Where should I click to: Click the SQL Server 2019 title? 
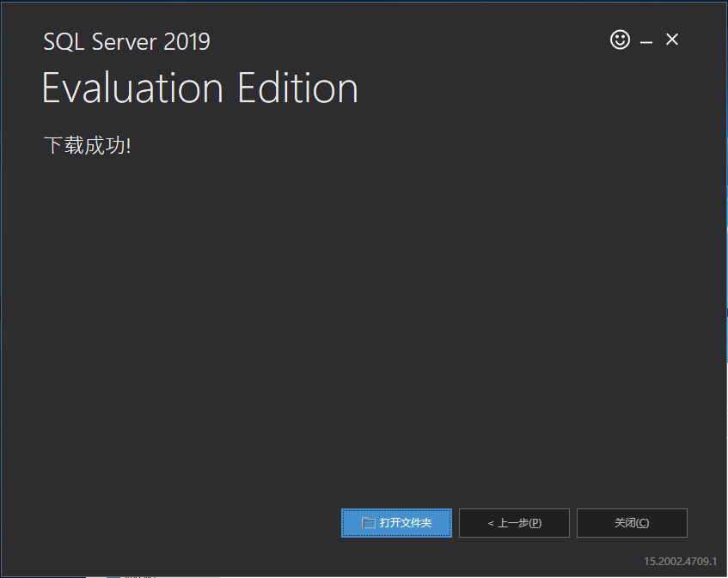click(x=126, y=41)
